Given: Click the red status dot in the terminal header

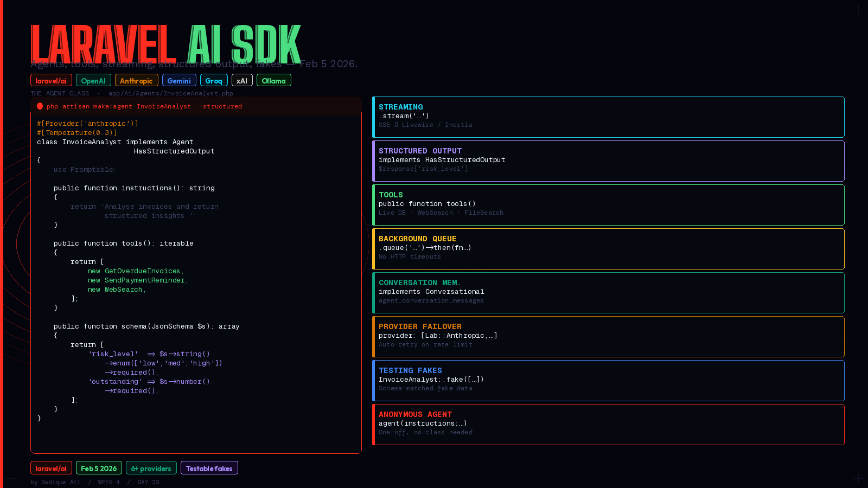Looking at the screenshot, I should pyautogui.click(x=40, y=106).
